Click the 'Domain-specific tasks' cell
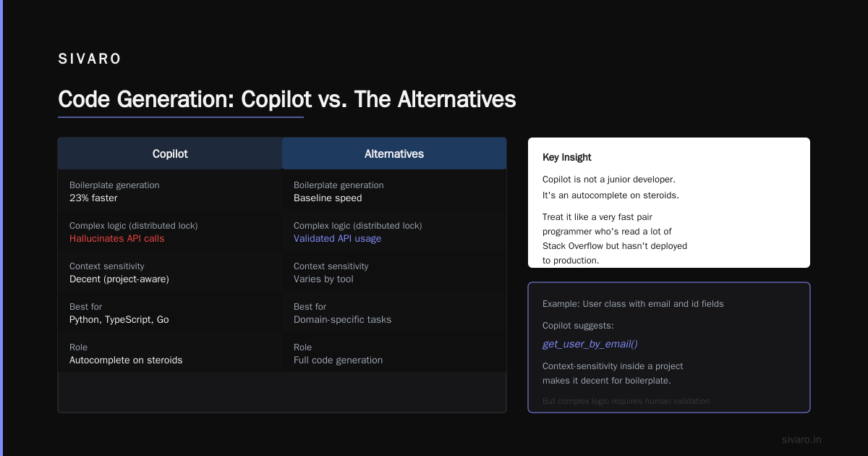868x456 pixels. click(x=394, y=313)
